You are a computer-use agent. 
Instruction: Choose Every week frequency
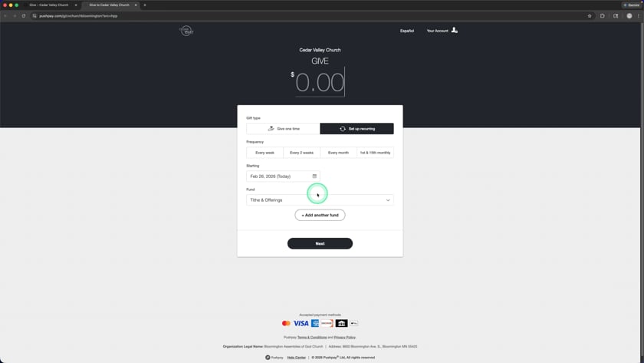point(265,153)
